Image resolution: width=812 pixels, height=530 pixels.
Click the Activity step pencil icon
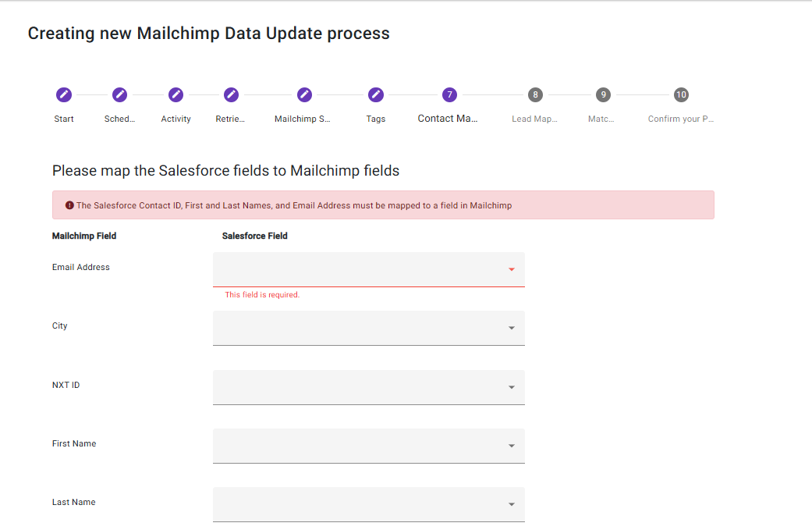point(176,94)
